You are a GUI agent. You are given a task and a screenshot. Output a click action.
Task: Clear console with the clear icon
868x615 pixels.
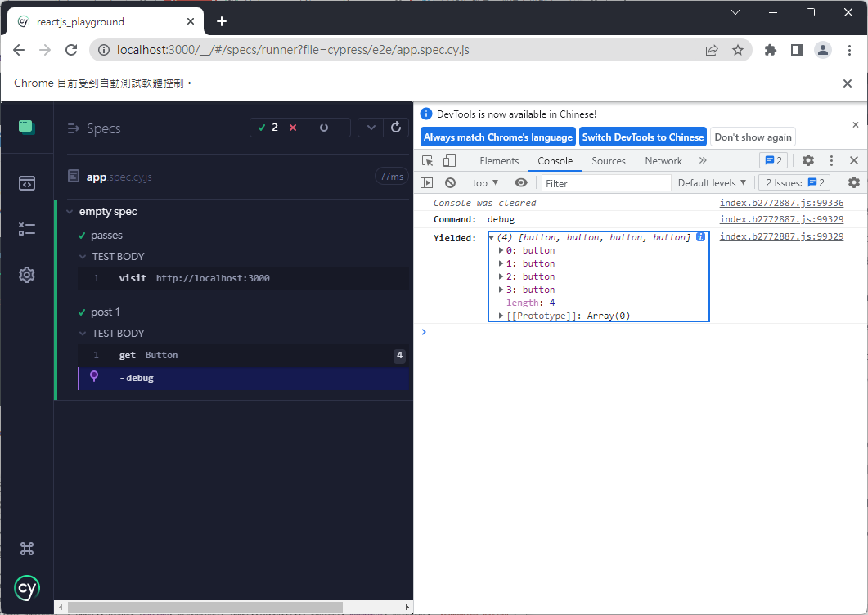click(450, 183)
